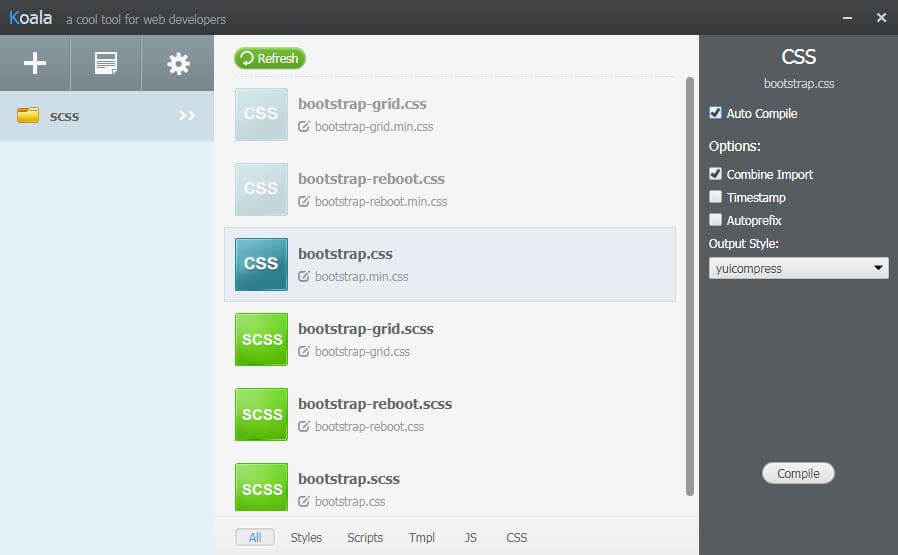Viewport: 898px width, 555px height.
Task: Enable the Timestamp option
Action: click(x=715, y=196)
